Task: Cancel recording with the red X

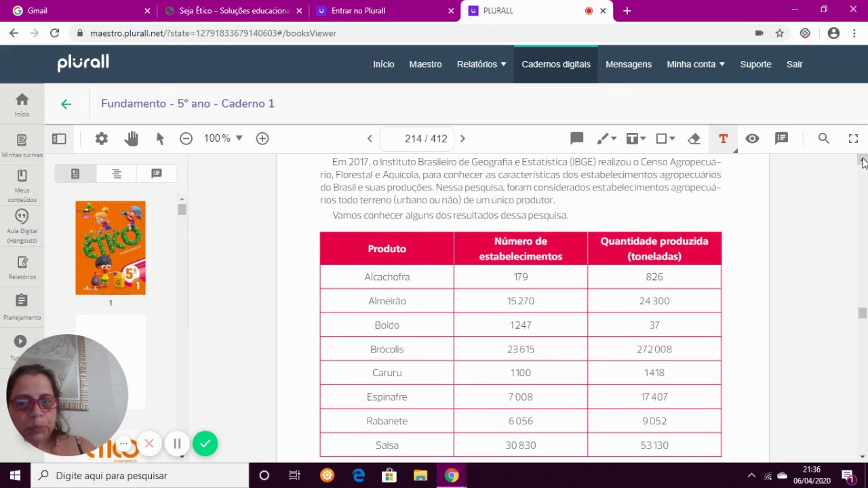Action: coord(149,444)
